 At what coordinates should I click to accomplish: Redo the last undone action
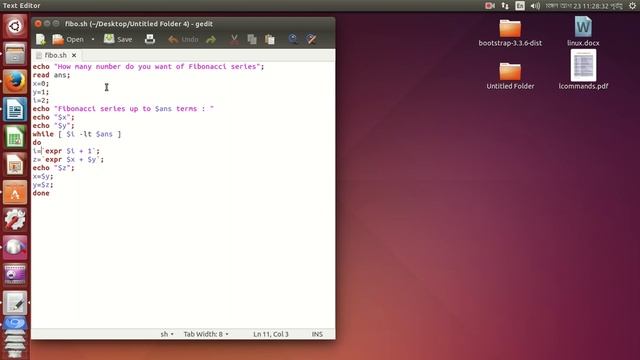(211, 39)
